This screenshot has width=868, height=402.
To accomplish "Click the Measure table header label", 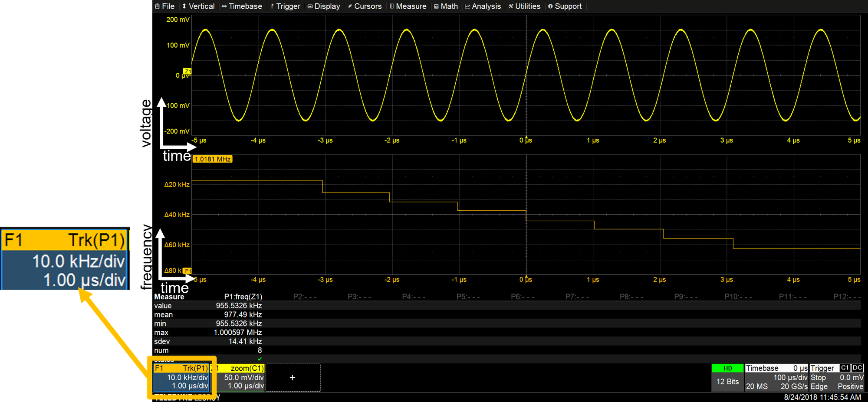I will coord(169,297).
